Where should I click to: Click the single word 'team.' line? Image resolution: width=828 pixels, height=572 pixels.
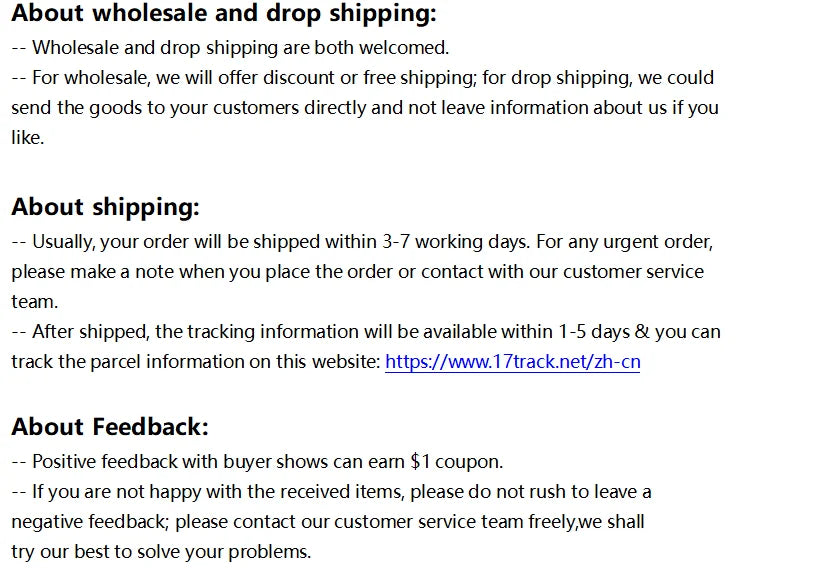(x=34, y=302)
